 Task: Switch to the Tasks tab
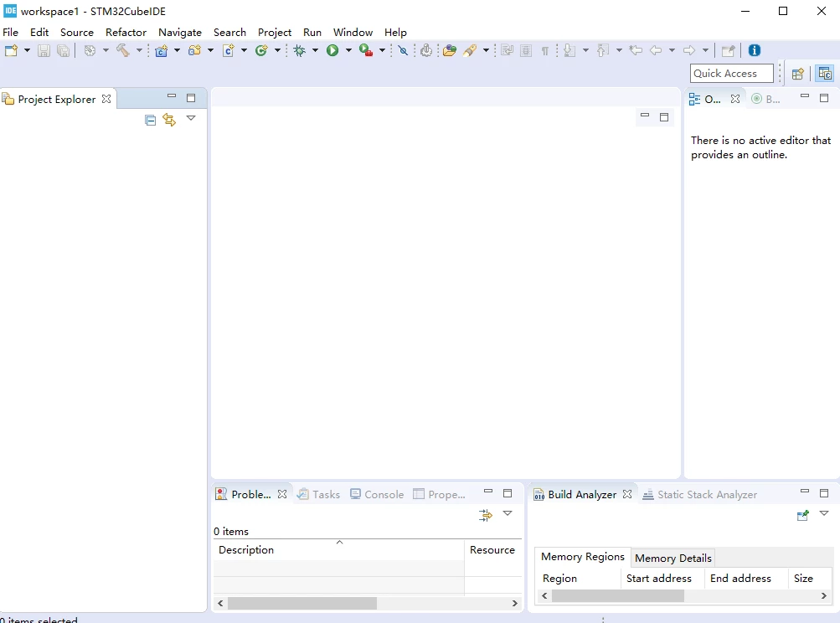[x=319, y=494]
